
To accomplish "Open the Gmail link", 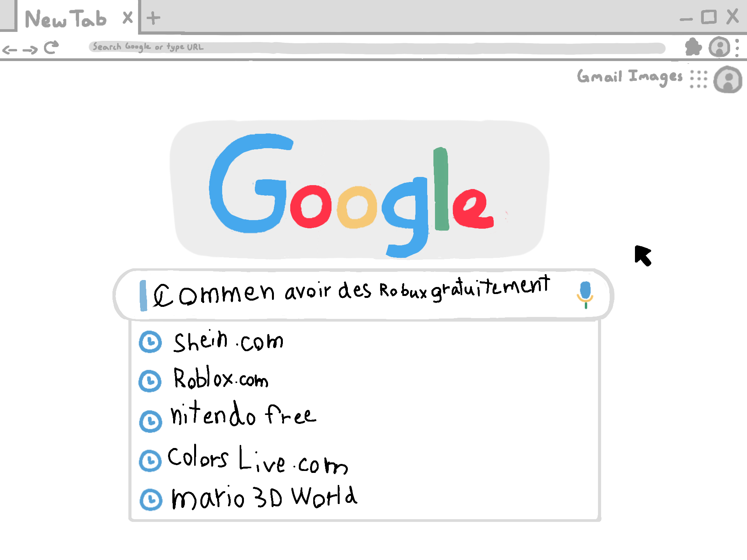I will tap(600, 76).
